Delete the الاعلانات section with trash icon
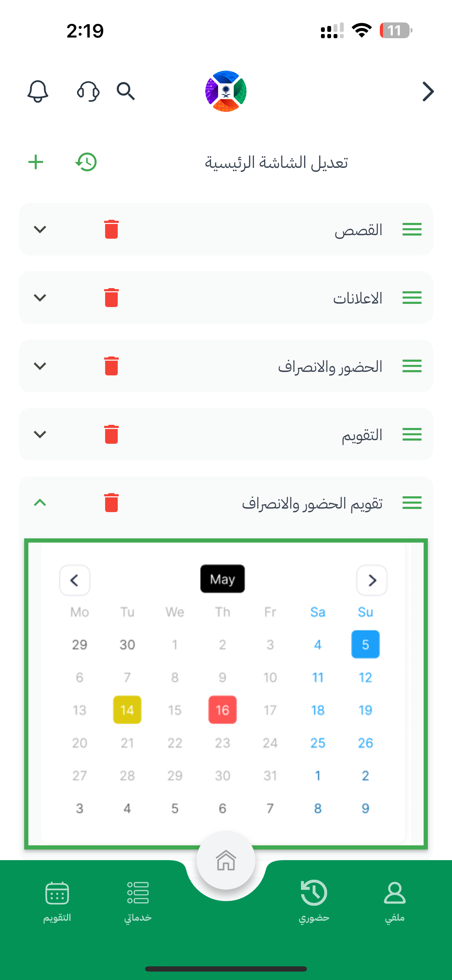Viewport: 452px width, 980px height. (x=111, y=298)
